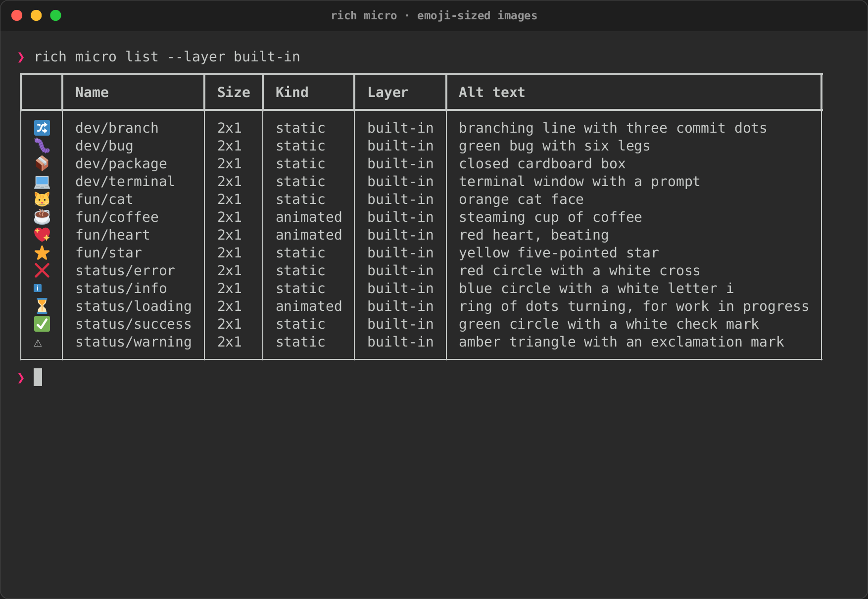Screen dimensions: 868x599
Task: Click 'closed cardboard box' alt text
Action: [542, 163]
